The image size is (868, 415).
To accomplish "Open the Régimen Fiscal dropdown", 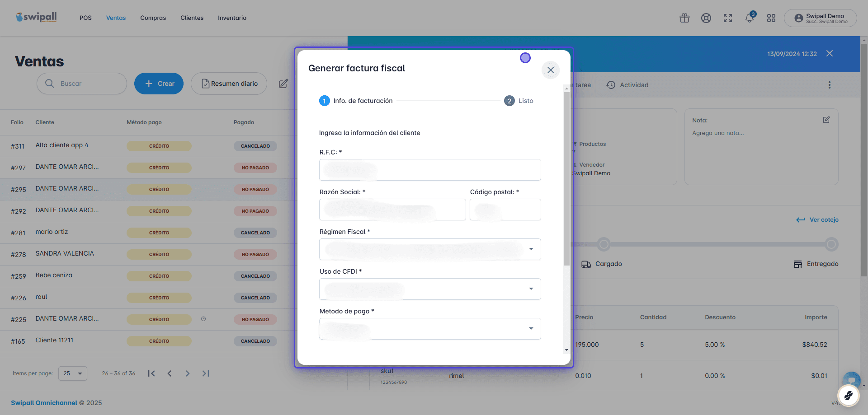I will pyautogui.click(x=430, y=249).
